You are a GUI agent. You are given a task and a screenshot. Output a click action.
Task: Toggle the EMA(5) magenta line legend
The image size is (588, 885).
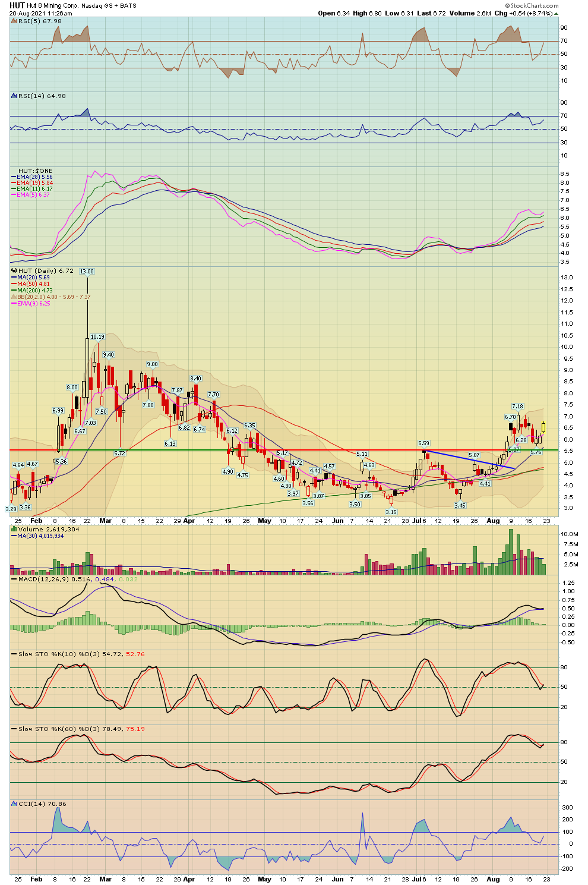(x=14, y=194)
